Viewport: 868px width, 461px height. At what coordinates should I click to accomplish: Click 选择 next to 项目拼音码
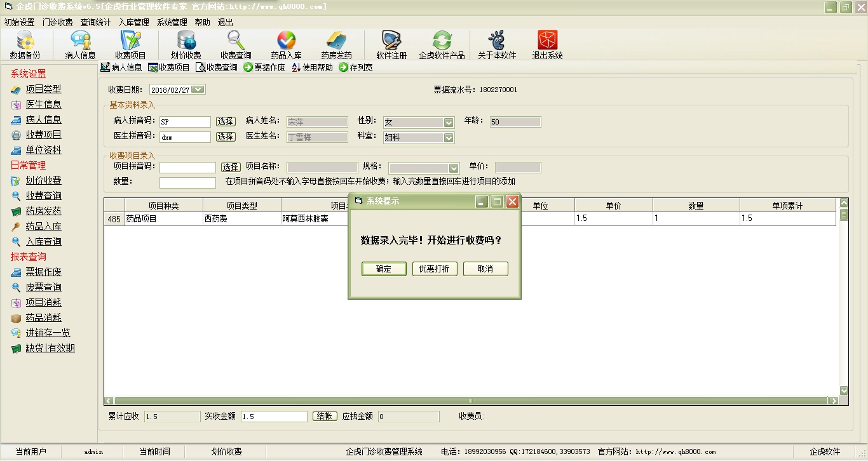[x=231, y=167]
